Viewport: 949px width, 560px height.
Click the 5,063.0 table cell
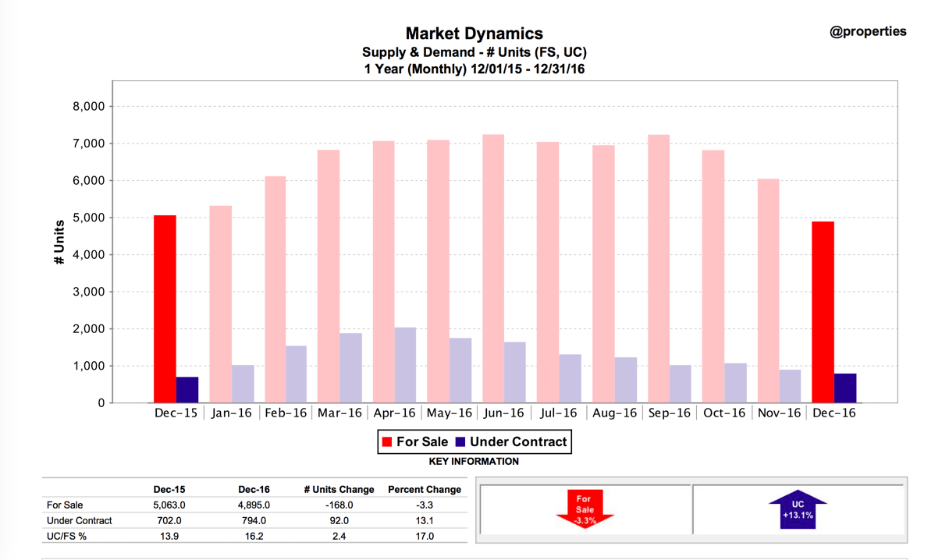point(169,505)
